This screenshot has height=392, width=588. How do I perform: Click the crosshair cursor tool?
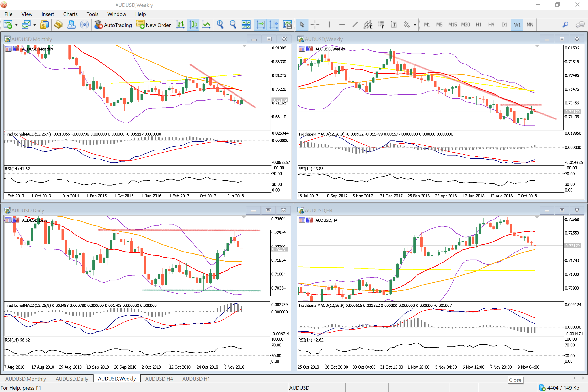coord(315,25)
